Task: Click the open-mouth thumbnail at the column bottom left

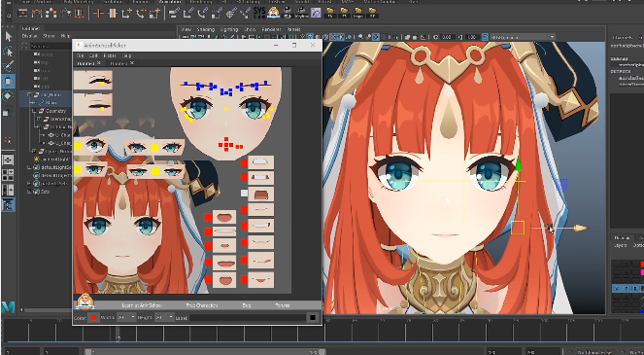Action: click(224, 280)
